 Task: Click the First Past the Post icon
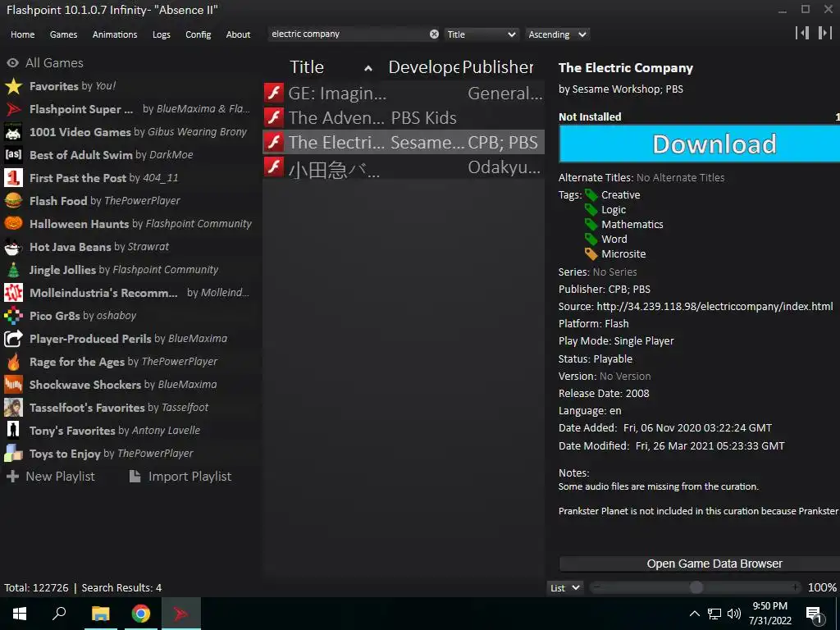(x=13, y=178)
